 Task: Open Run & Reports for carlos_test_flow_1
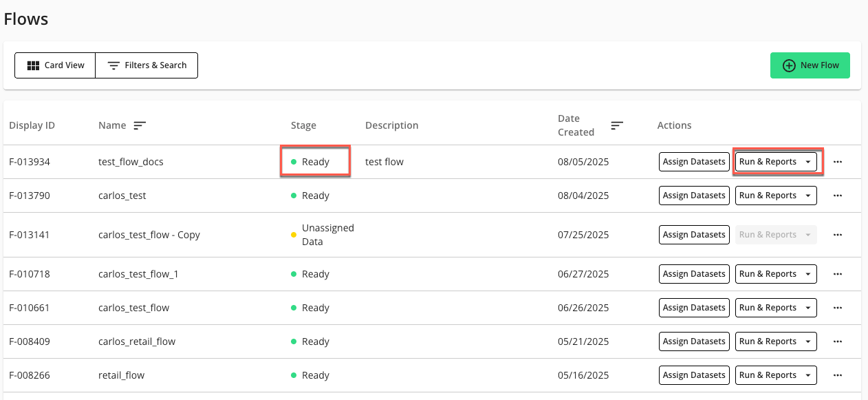click(x=775, y=274)
